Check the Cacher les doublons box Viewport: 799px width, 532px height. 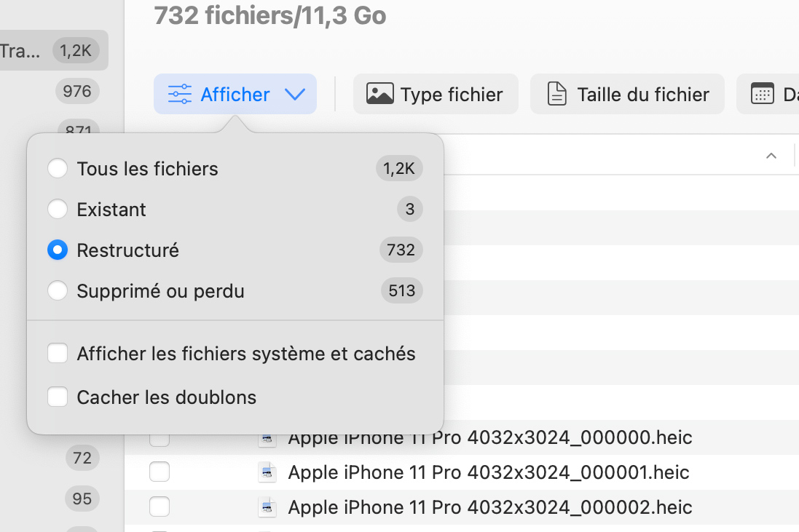(x=58, y=397)
